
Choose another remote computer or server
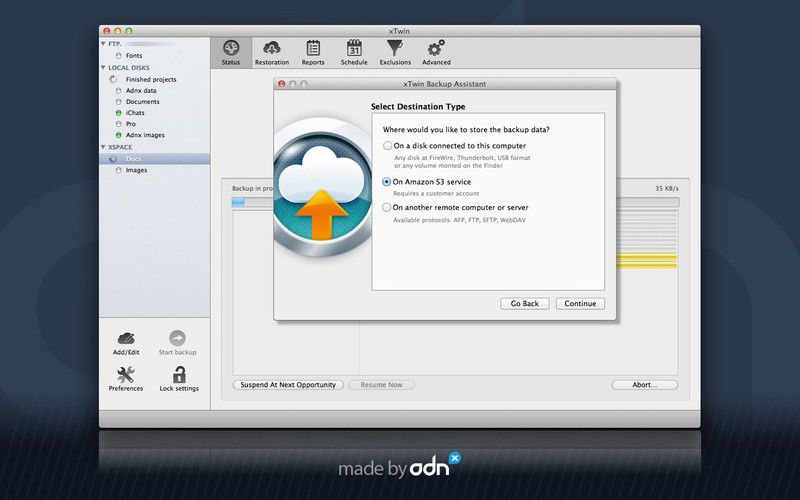[x=387, y=207]
